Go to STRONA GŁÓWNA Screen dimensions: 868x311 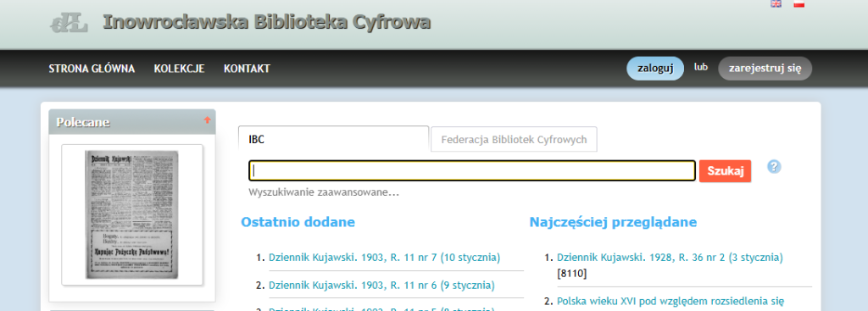tap(92, 69)
